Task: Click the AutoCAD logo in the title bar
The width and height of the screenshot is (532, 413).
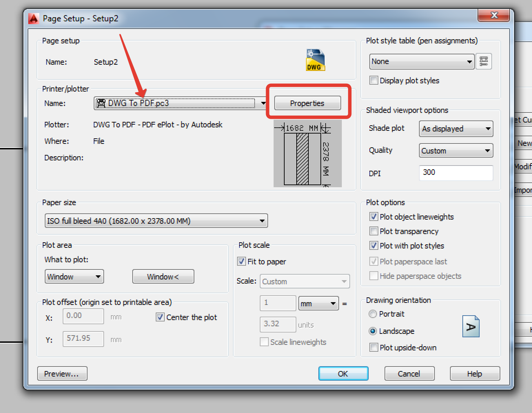Action: [x=33, y=18]
